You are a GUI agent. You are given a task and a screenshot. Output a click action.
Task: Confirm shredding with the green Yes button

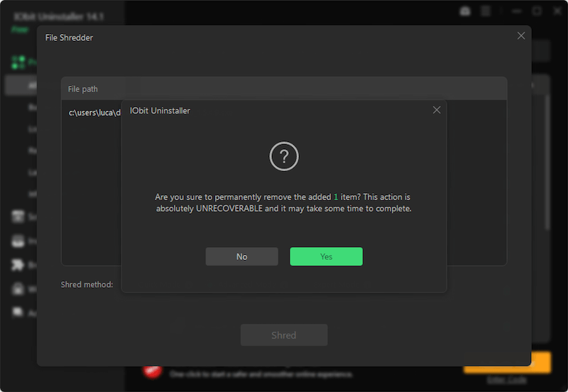tap(326, 256)
